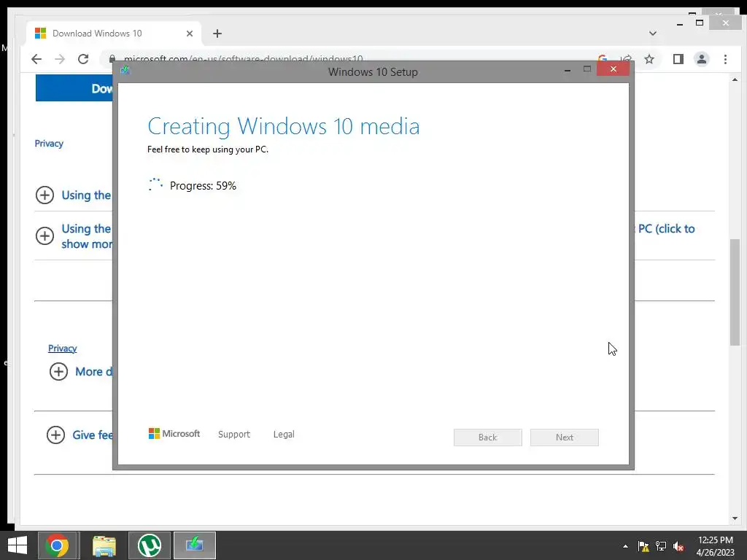The height and width of the screenshot is (560, 747).
Task: Select Windows 10 Setup taskbar icon
Action: click(x=194, y=545)
